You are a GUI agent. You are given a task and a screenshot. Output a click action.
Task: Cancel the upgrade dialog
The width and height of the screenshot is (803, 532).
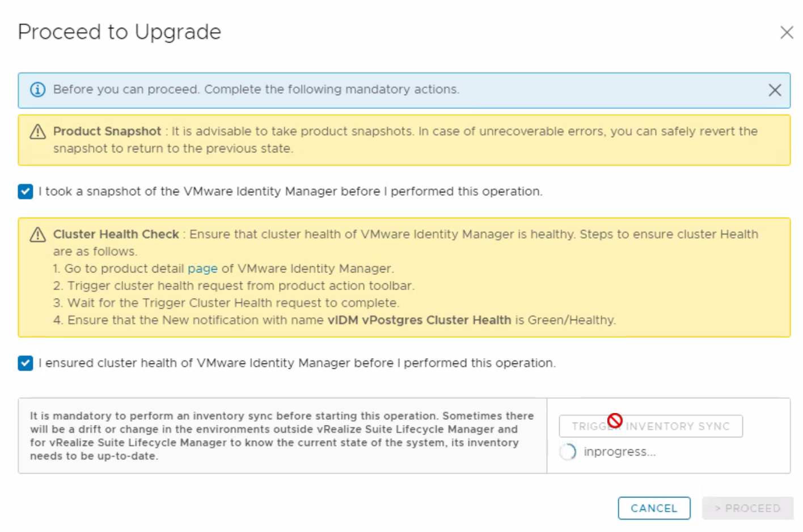click(x=654, y=508)
